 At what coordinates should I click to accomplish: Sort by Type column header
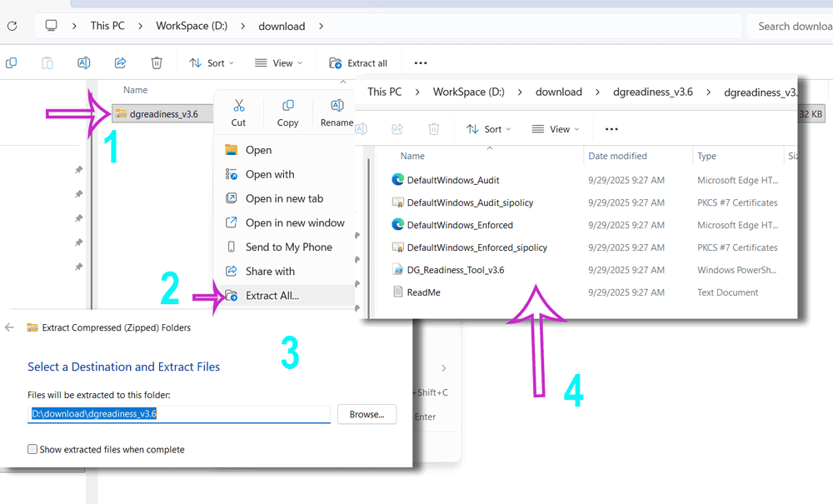pyautogui.click(x=706, y=156)
